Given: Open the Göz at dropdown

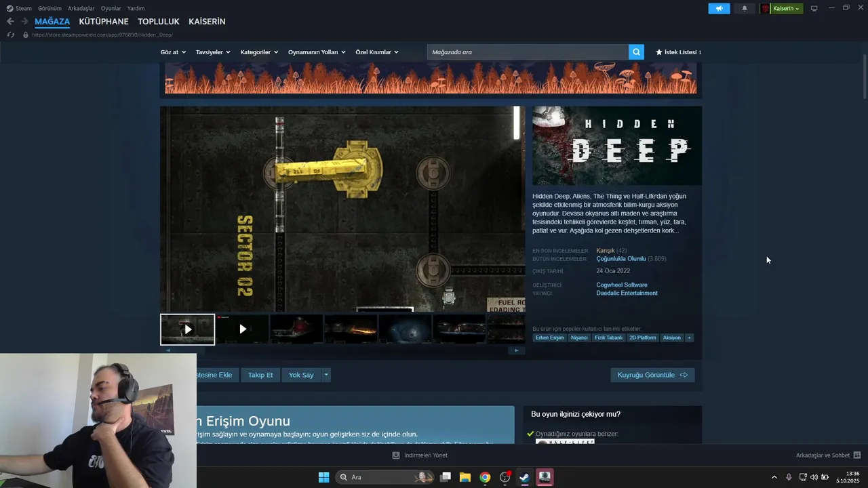Looking at the screenshot, I should point(173,52).
